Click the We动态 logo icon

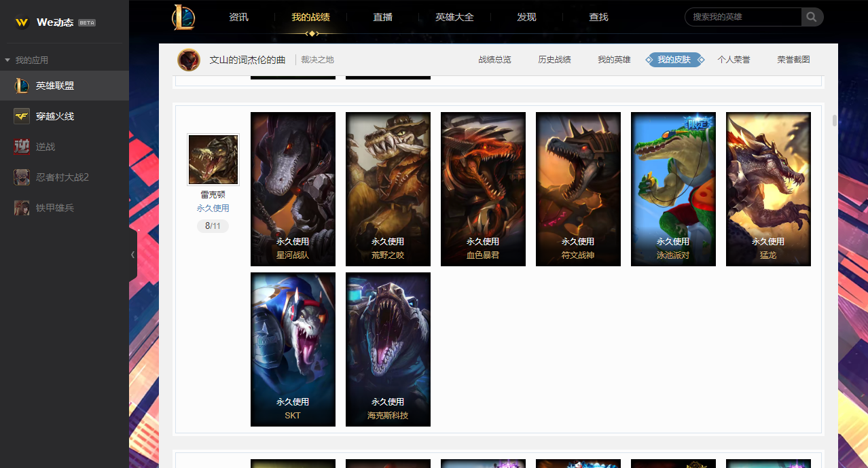click(22, 22)
